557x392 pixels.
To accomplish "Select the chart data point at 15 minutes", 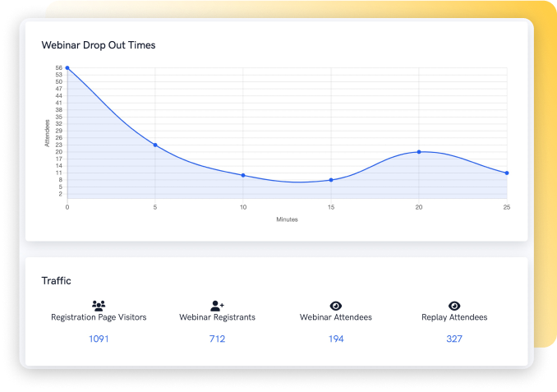I will pos(331,180).
